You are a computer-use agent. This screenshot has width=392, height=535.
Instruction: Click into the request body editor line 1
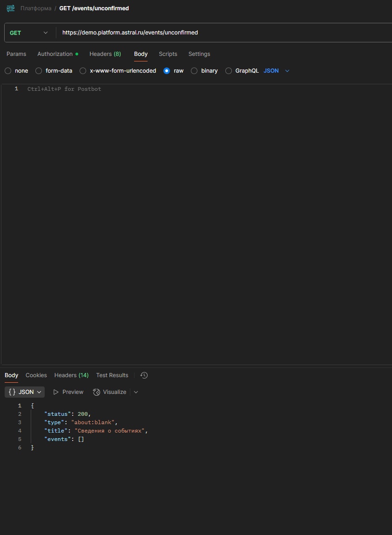click(208, 89)
